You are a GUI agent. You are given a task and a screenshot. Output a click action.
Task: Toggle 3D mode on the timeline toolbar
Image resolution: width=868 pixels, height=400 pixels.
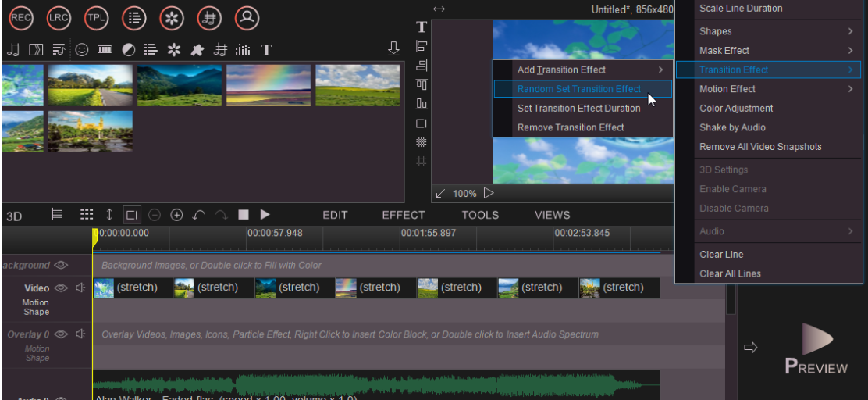click(14, 216)
